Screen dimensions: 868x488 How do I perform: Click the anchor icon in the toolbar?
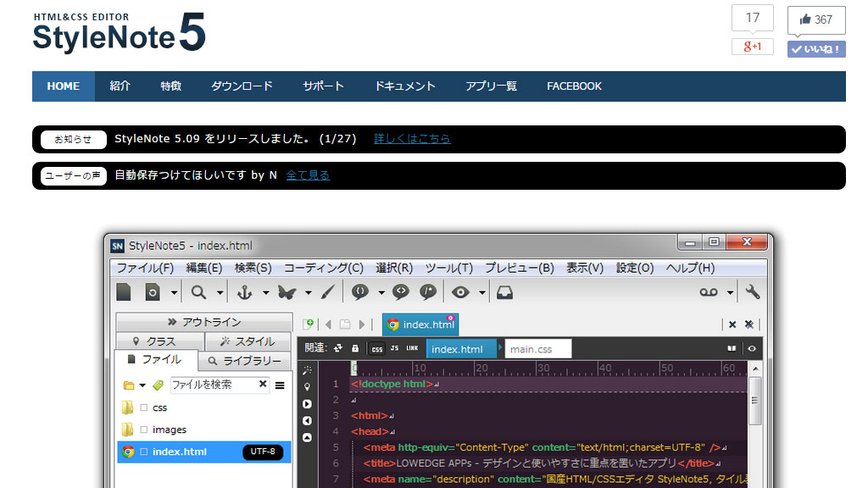[245, 292]
